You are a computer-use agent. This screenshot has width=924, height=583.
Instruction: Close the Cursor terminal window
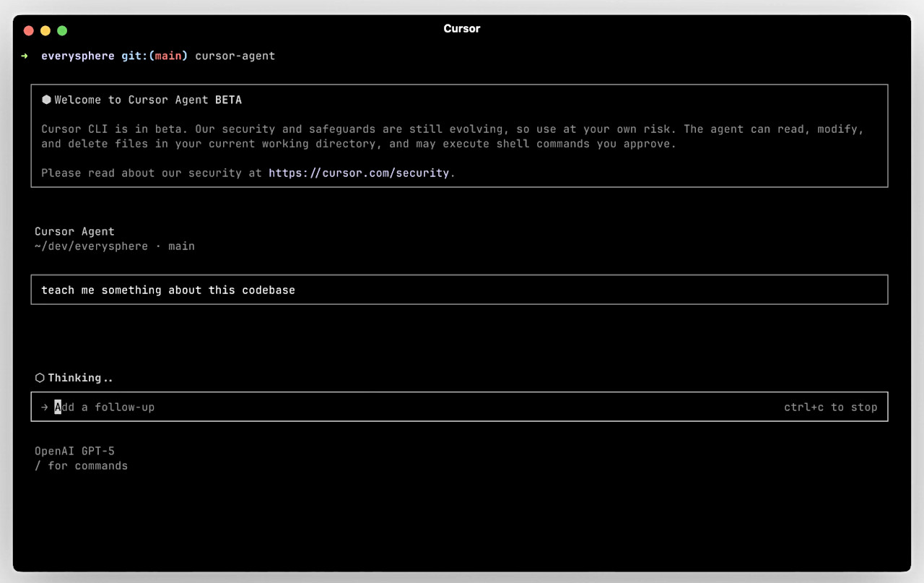pyautogui.click(x=29, y=30)
